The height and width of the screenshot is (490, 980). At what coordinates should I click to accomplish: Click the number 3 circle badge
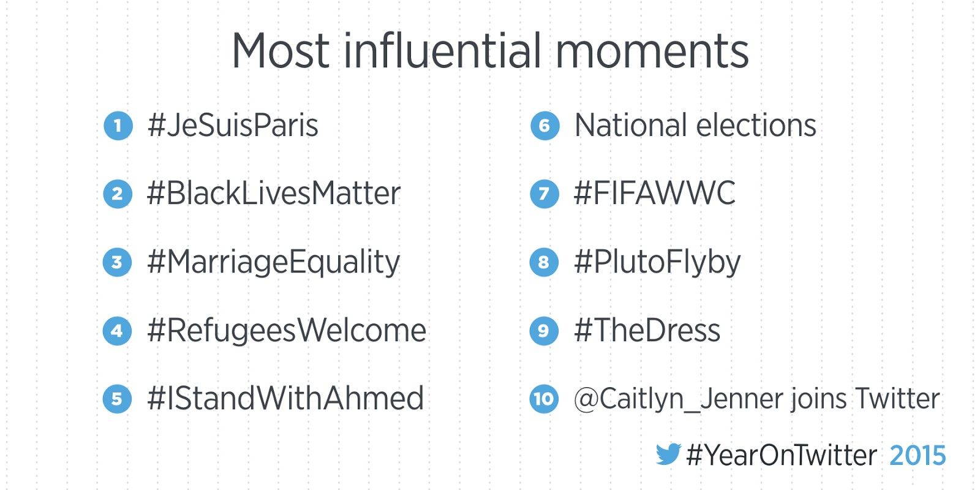117,262
